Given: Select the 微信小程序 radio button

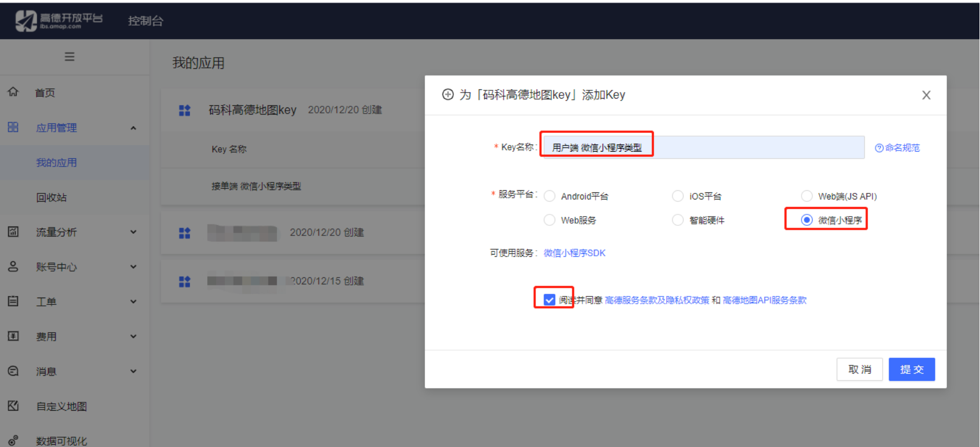Looking at the screenshot, I should coord(806,220).
